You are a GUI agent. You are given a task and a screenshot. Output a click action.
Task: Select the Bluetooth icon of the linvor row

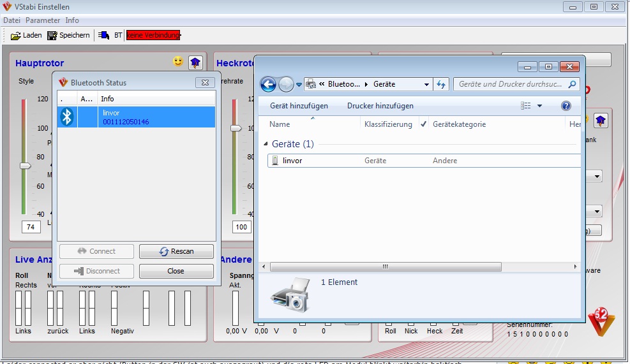pyautogui.click(x=67, y=117)
